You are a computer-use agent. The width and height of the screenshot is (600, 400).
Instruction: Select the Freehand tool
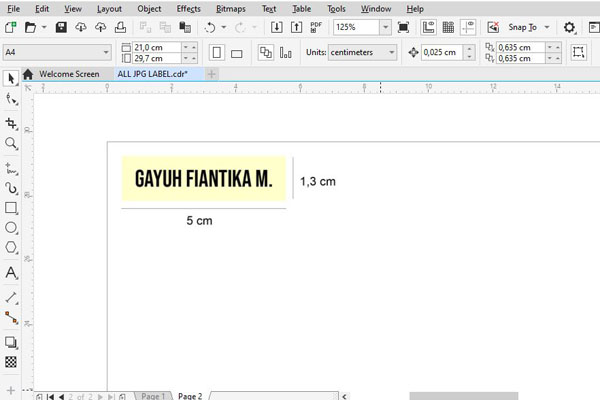pos(11,168)
